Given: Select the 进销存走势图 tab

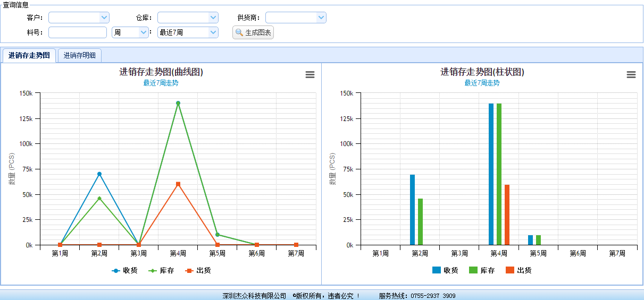Looking at the screenshot, I should pos(29,55).
